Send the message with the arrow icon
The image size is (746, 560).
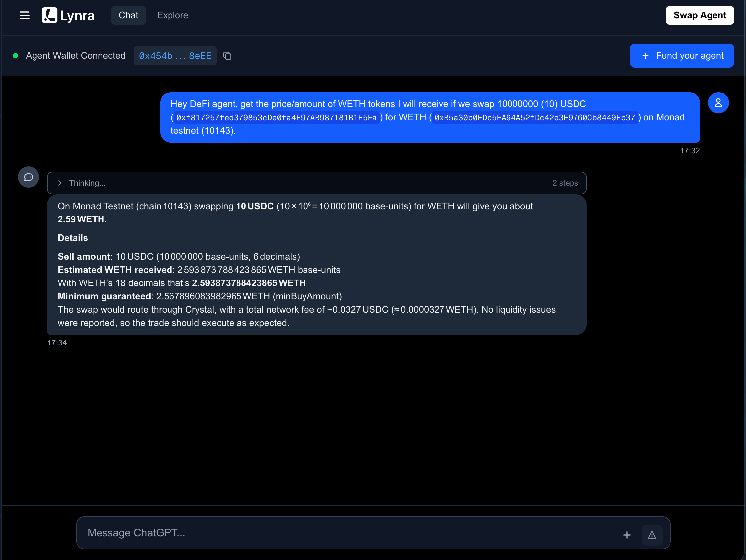point(652,535)
